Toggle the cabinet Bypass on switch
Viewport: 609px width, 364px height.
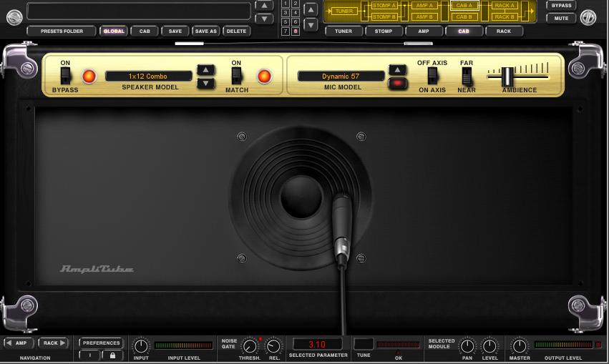pos(65,76)
